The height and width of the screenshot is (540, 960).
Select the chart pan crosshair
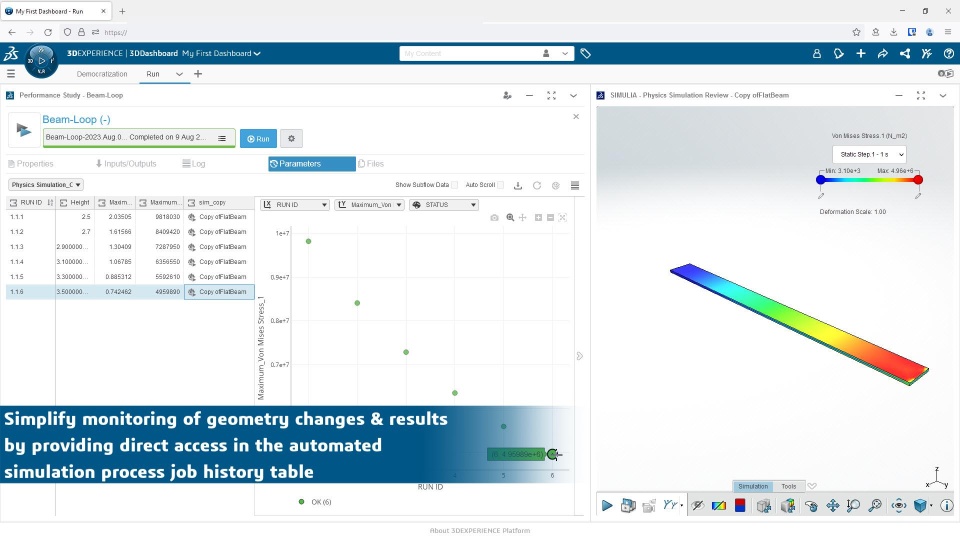(x=522, y=218)
